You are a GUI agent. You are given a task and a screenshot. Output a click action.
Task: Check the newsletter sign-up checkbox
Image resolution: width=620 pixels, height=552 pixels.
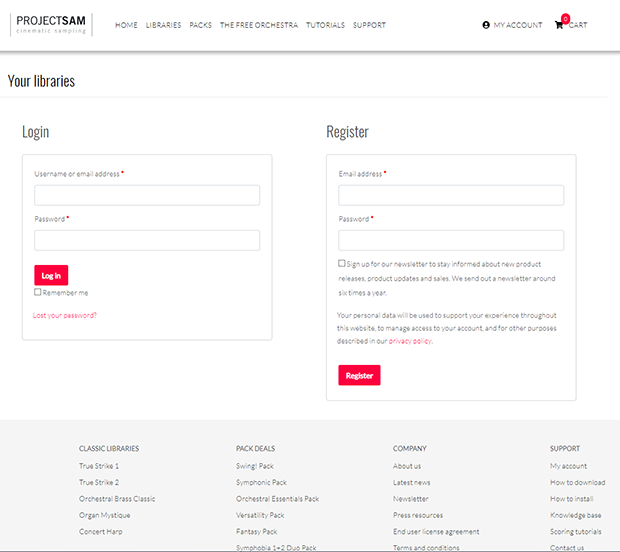tap(342, 263)
